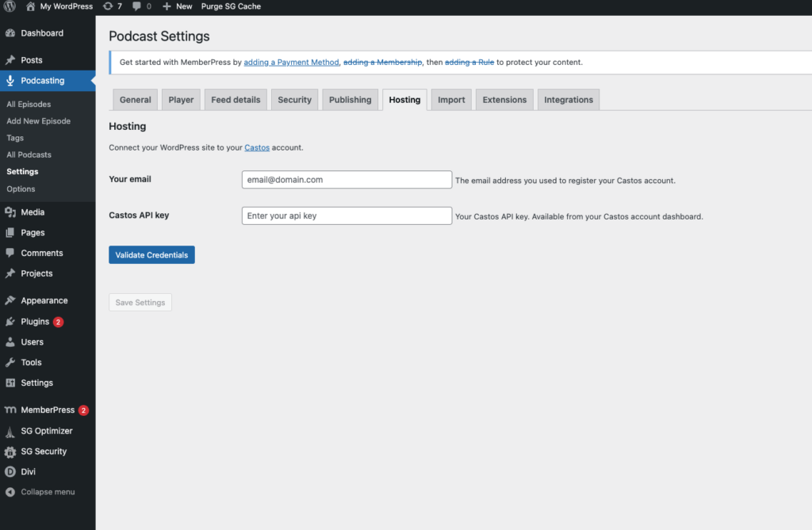812x530 pixels.
Task: Open the Security tab
Action: [295, 100]
